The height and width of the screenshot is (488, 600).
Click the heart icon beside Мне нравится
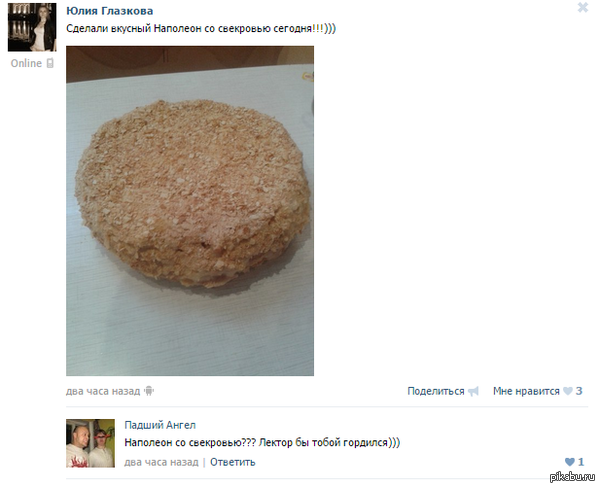click(x=568, y=391)
